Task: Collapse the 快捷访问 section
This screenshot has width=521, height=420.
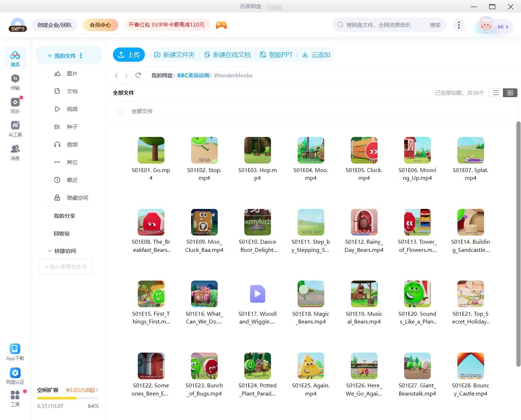Action: click(49, 251)
